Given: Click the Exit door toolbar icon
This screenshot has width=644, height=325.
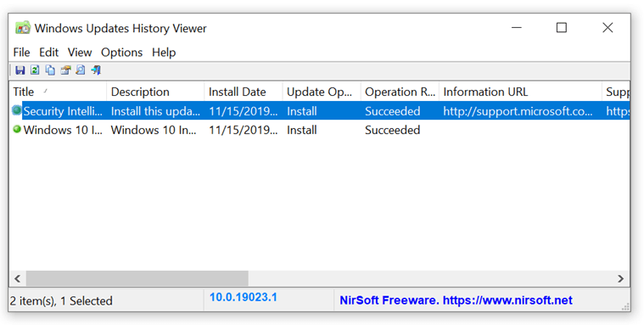Looking at the screenshot, I should [x=96, y=70].
